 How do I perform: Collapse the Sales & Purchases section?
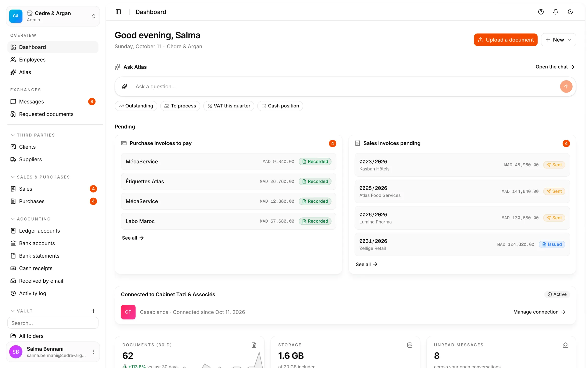(40, 177)
